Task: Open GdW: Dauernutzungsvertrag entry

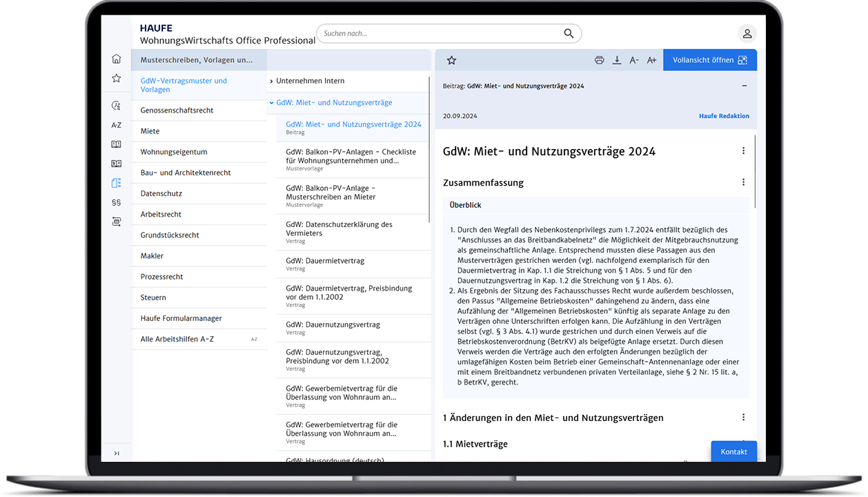Action: coord(353,328)
